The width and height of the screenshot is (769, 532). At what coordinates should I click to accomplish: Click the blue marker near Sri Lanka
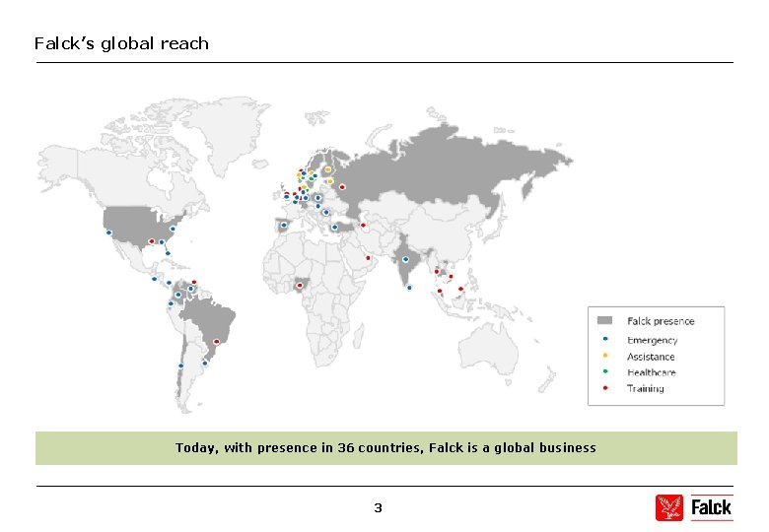[x=409, y=288]
